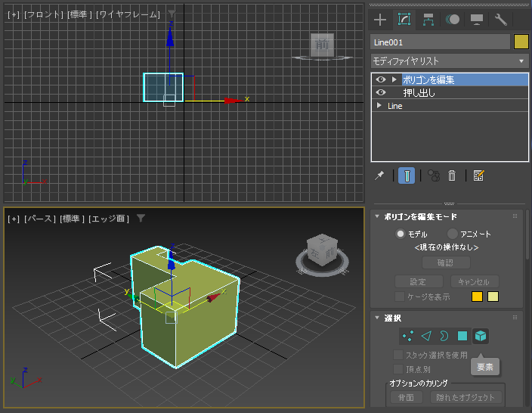
Task: Click the キャンセル button
Action: 475,281
